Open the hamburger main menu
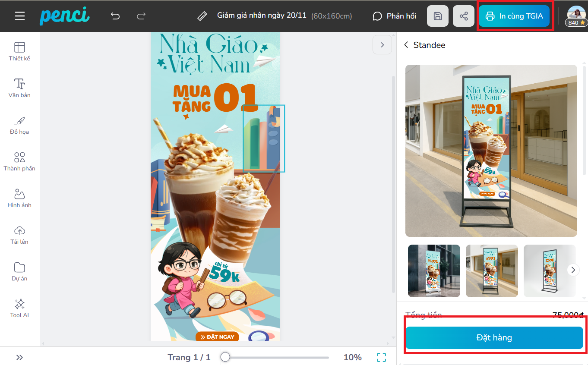Screen dimensions: 588x365 [20, 16]
